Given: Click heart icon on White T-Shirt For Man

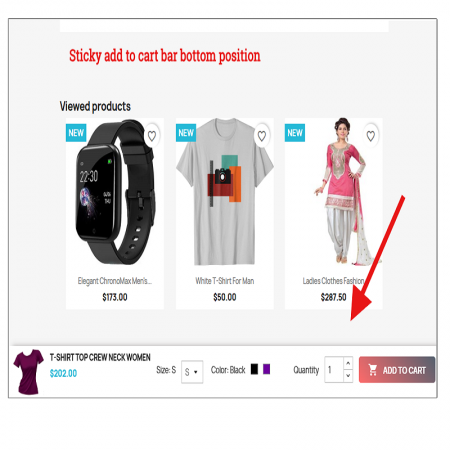Looking at the screenshot, I should click(262, 136).
